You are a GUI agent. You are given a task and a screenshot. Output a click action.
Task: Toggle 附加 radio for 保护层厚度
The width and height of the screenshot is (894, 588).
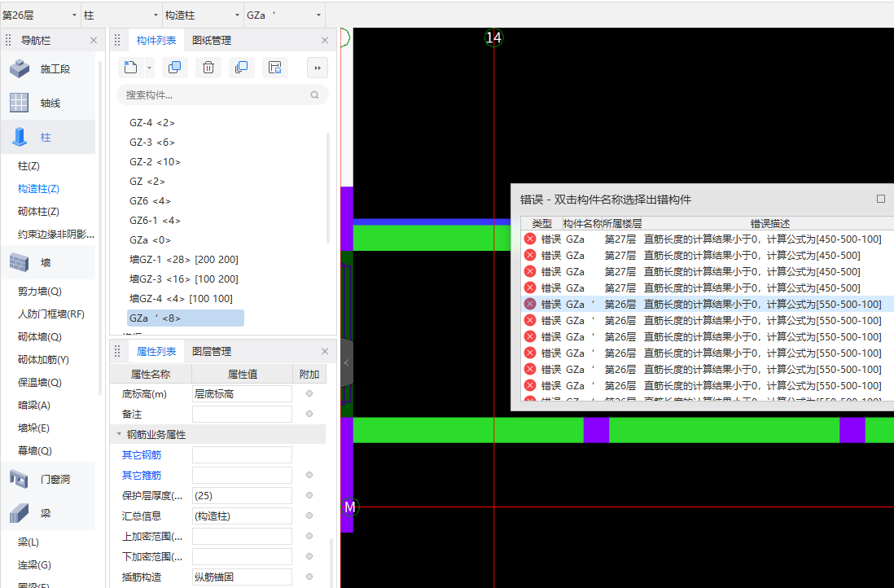309,495
